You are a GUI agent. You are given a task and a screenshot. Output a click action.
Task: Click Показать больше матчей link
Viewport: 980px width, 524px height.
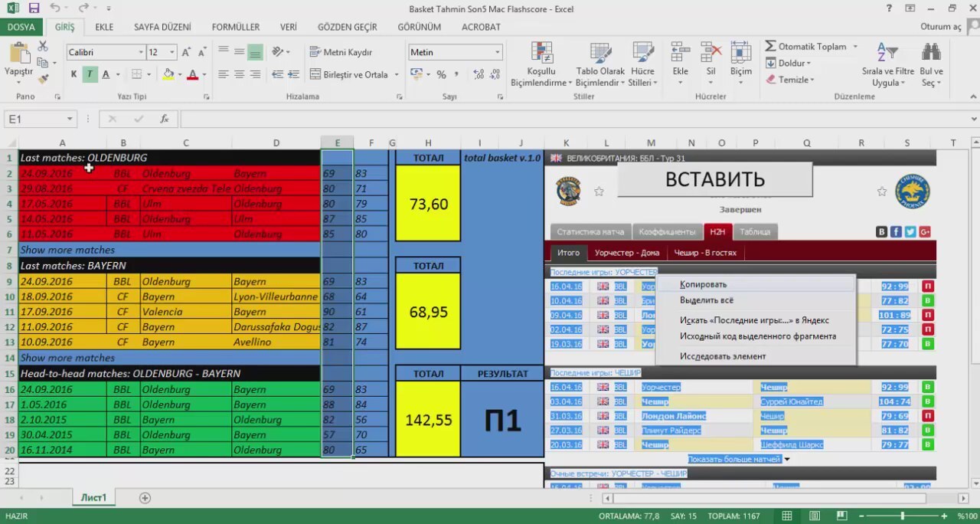click(x=734, y=459)
